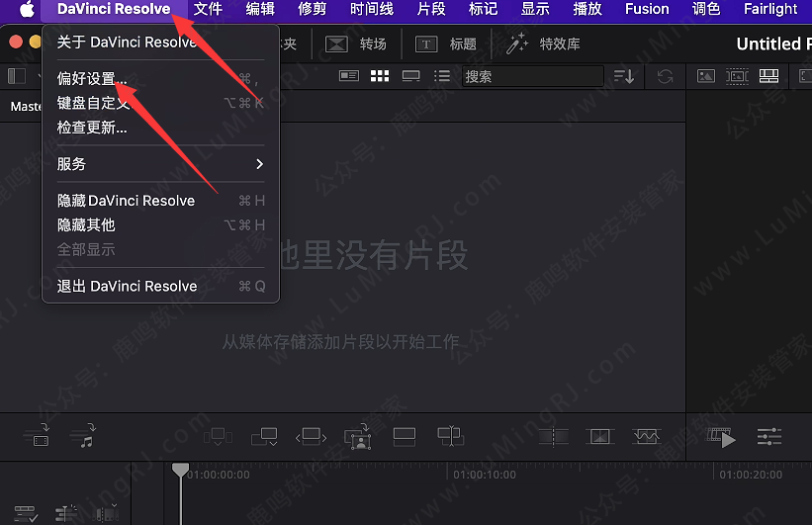Switch media pool to filmstrip view
Image resolution: width=812 pixels, height=525 pixels.
click(410, 77)
